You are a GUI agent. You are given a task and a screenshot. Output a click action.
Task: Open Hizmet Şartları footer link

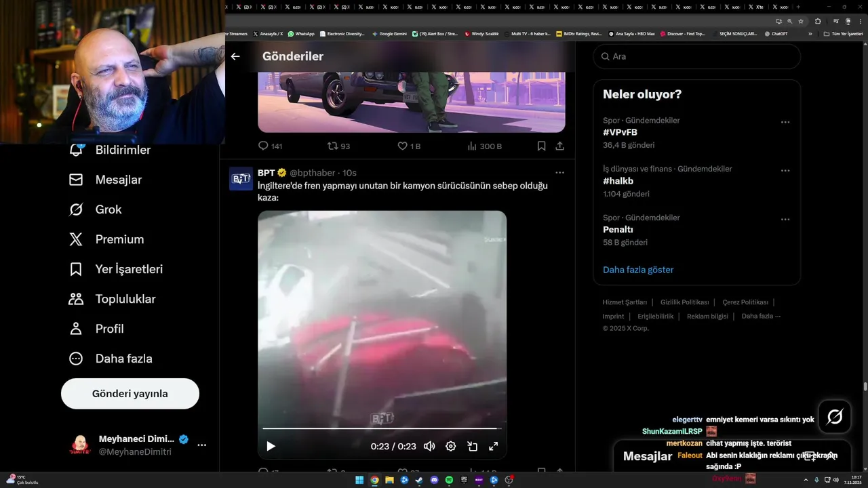click(625, 302)
